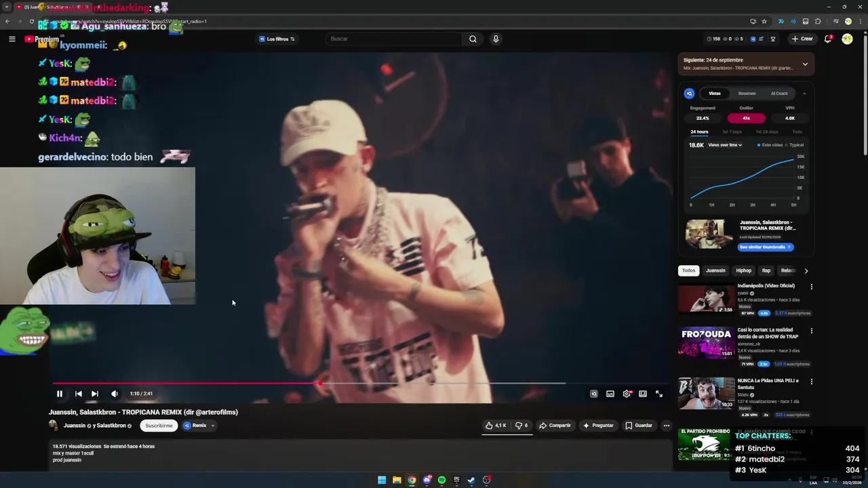868x488 pixels.
Task: Select the 24 hours range tab
Action: point(699,131)
